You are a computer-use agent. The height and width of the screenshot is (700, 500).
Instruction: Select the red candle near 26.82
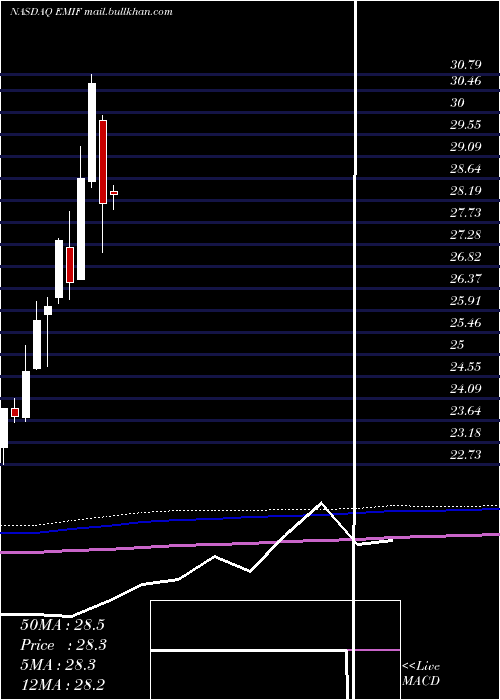70,265
